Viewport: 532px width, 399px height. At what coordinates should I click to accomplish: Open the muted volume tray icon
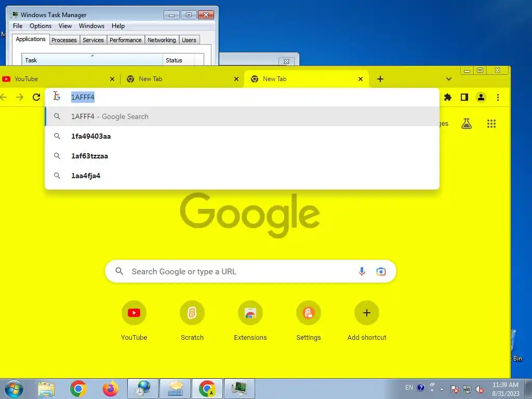480,389
